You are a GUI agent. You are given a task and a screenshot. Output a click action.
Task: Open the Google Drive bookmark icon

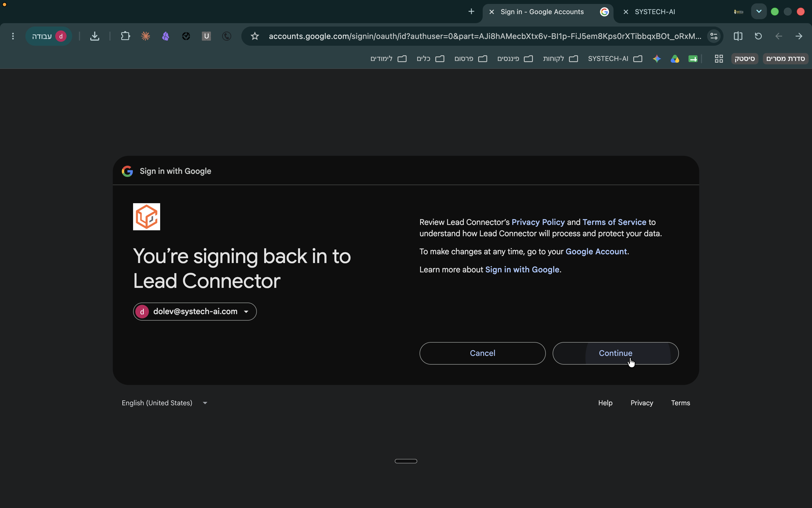pos(675,59)
